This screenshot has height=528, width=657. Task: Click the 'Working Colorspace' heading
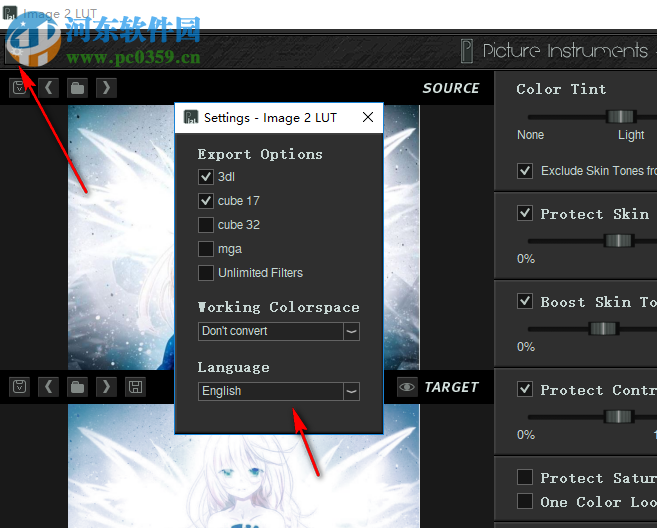279,307
